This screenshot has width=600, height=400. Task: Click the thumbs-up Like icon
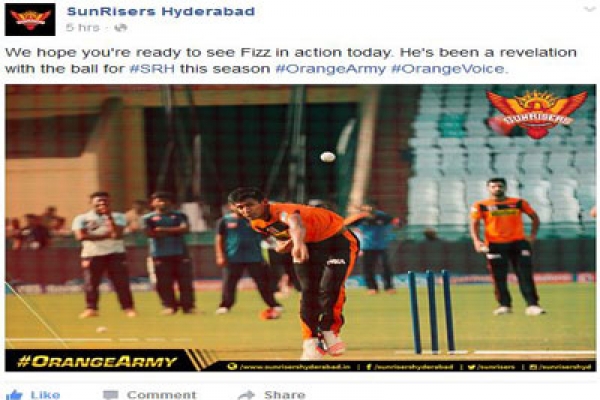click(14, 395)
